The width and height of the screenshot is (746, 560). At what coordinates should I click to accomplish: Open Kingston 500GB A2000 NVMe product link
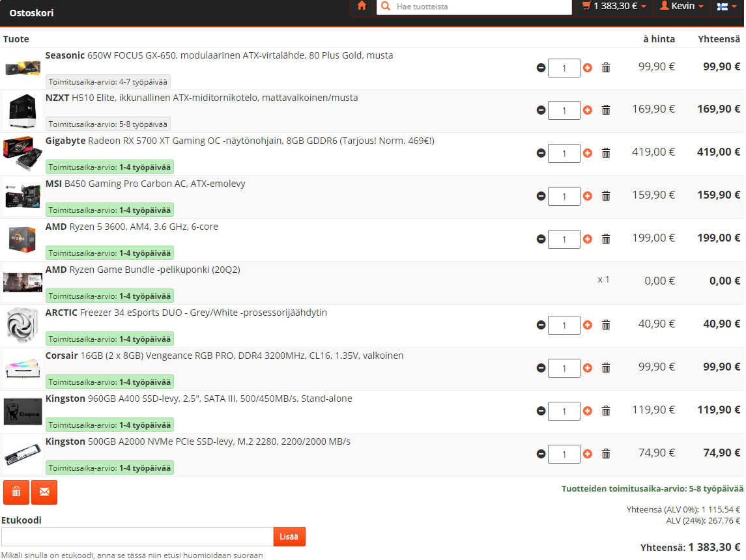198,441
